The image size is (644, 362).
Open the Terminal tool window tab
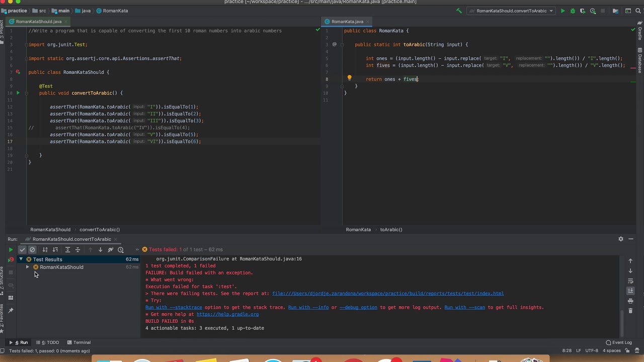click(x=79, y=342)
